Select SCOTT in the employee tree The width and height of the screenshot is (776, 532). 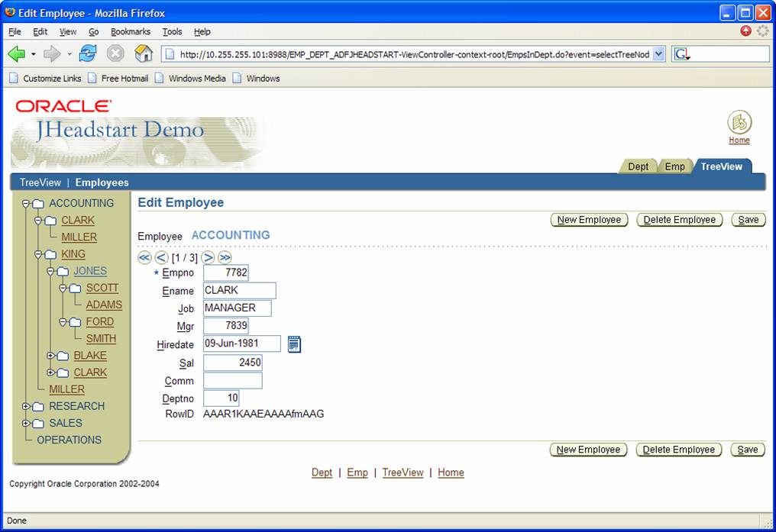coord(102,288)
